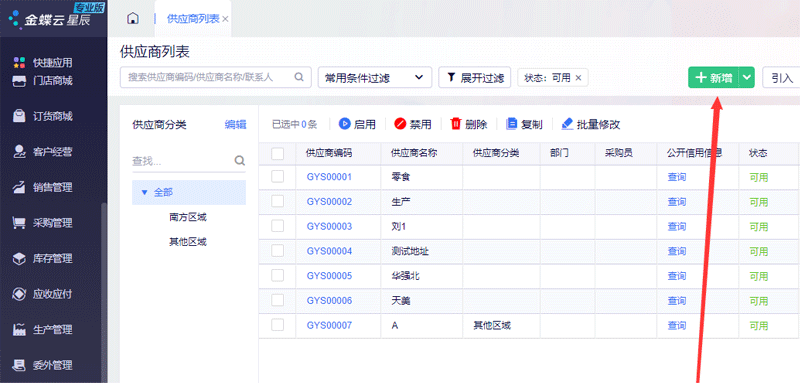Image resolution: width=800 pixels, height=383 pixels.
Task: Go to the home tab icon
Action: 133,18
